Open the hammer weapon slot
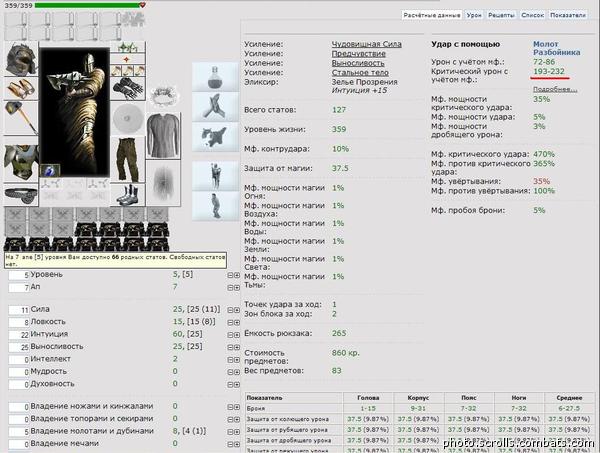This screenshot has height=453, width=600. 21,117
